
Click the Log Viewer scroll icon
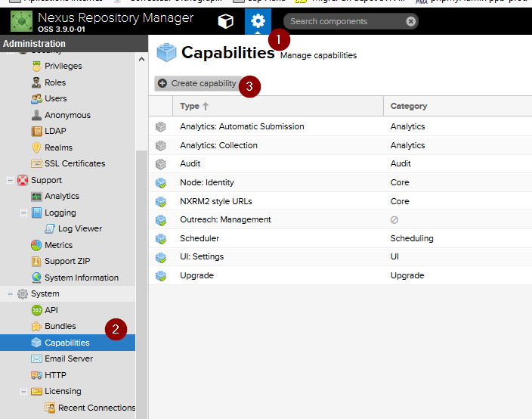50,228
